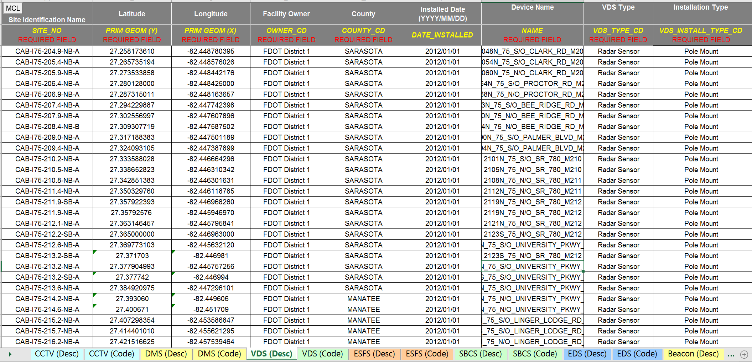Select the DMS (Desc) sheet tab
The image size is (752, 362).
(x=165, y=354)
